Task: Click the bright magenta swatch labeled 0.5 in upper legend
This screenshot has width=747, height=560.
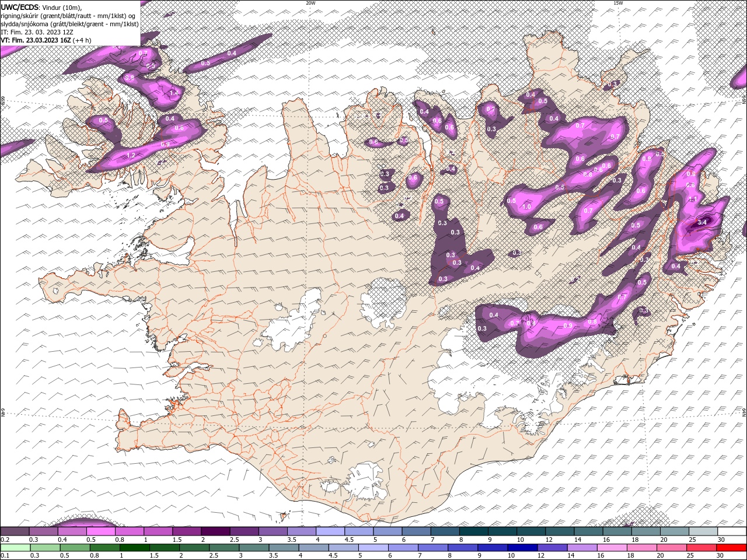Action: pyautogui.click(x=100, y=531)
